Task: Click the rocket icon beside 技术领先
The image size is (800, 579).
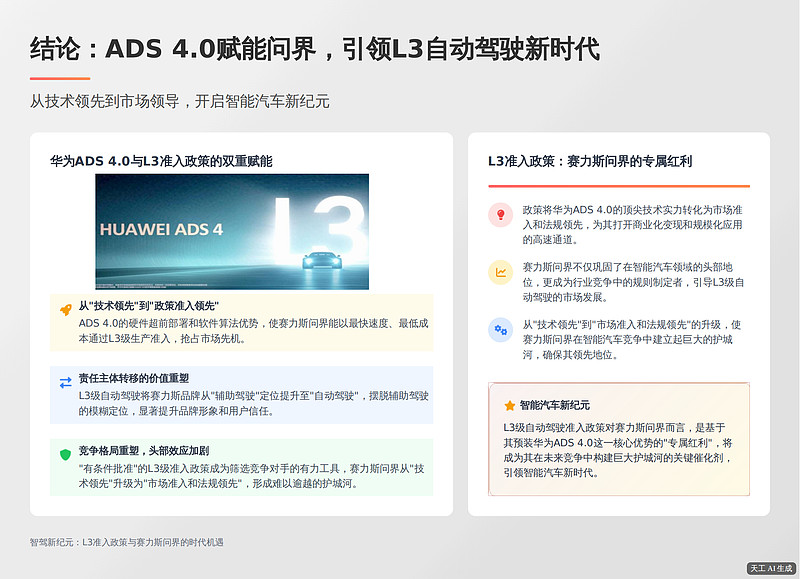Action: click(x=66, y=309)
